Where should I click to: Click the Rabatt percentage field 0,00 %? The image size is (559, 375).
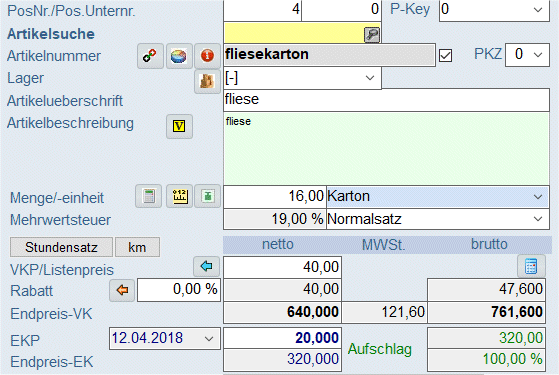179,290
